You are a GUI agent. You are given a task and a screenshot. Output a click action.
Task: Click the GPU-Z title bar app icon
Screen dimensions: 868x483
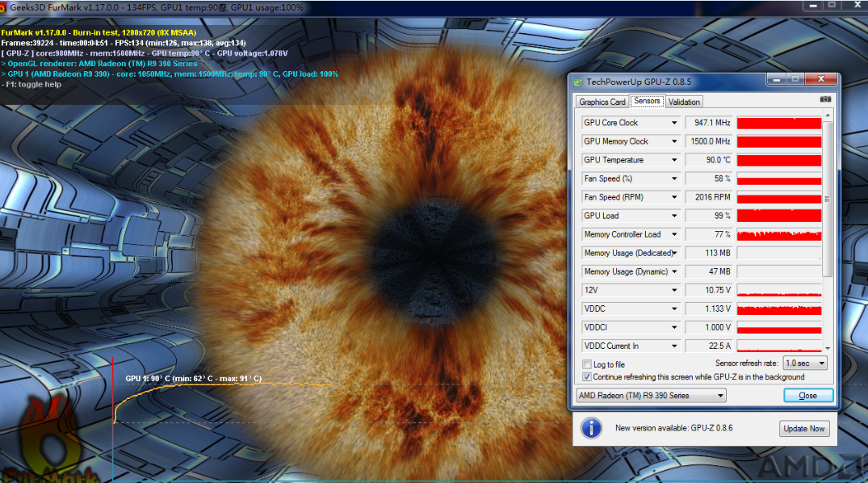578,82
